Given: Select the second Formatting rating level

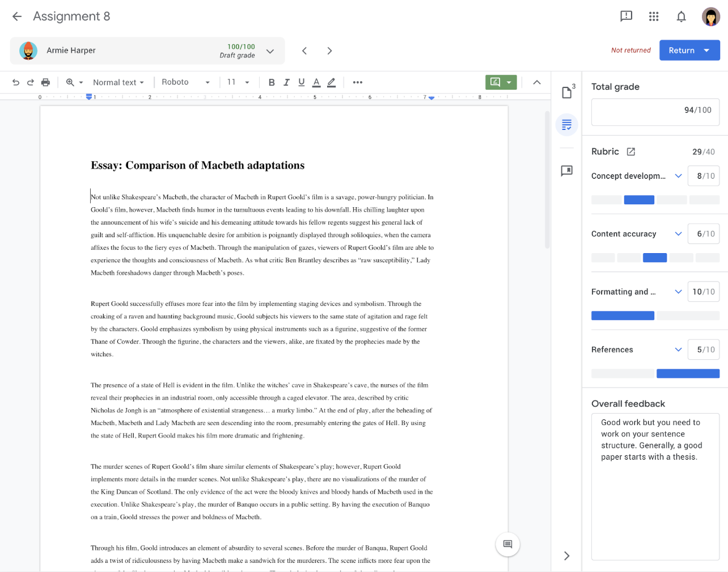Looking at the screenshot, I should (x=688, y=316).
